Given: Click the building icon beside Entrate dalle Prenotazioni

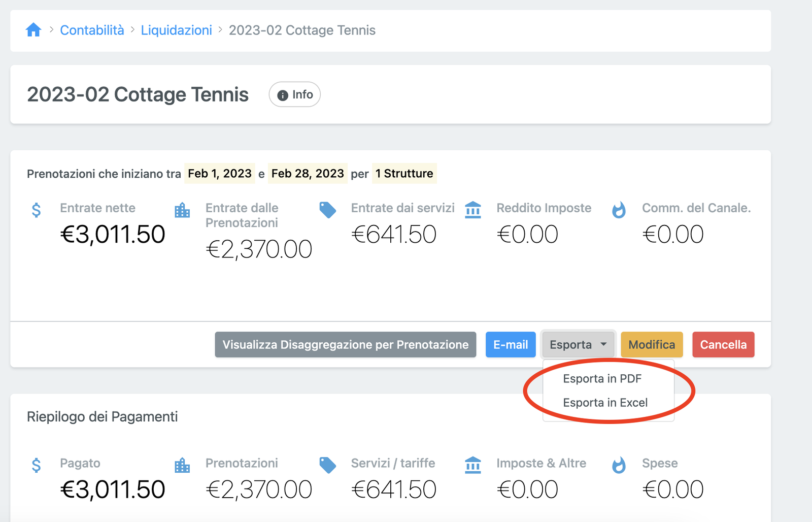Looking at the screenshot, I should point(182,210).
